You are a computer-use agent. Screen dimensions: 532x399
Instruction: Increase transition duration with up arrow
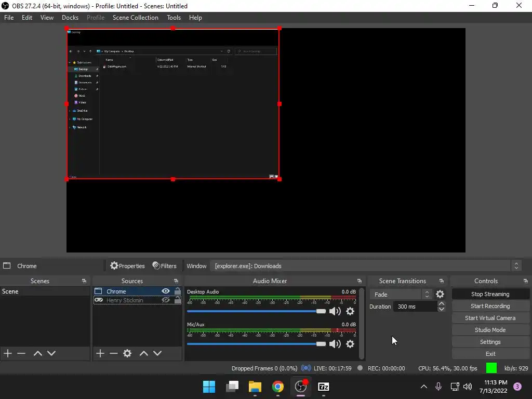tap(442, 303)
